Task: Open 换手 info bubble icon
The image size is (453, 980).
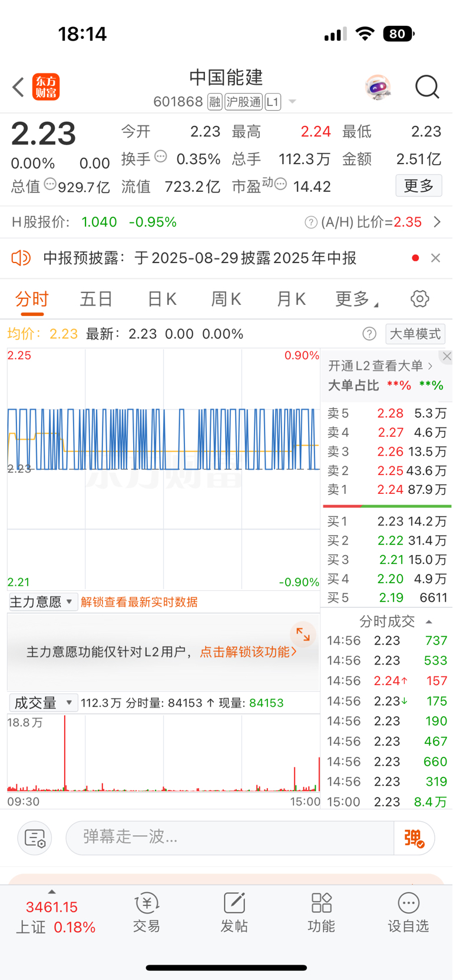Action: click(161, 157)
